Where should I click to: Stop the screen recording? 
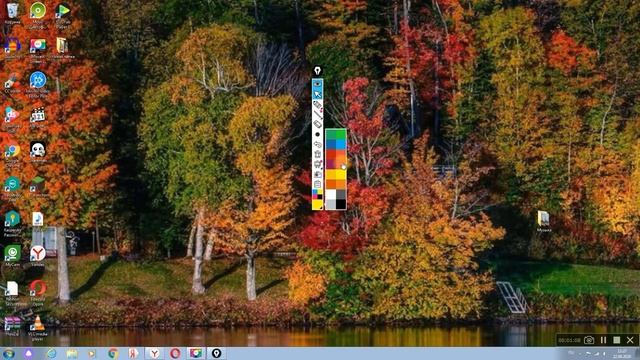pyautogui.click(x=617, y=340)
